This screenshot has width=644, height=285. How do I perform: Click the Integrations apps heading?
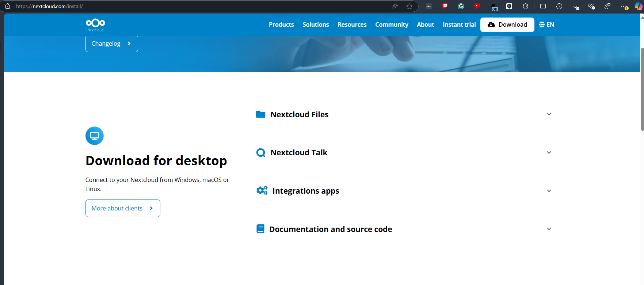point(306,191)
